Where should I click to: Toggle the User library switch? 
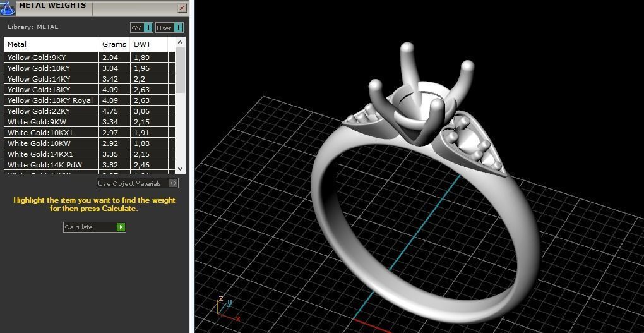click(170, 28)
